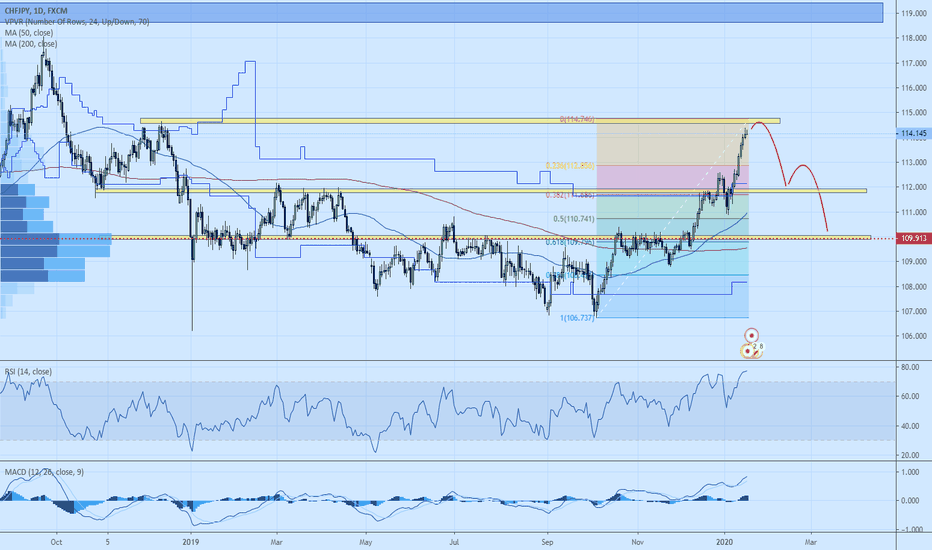Image resolution: width=932 pixels, height=550 pixels.
Task: Click the red price label 109.913
Action: tap(914, 238)
